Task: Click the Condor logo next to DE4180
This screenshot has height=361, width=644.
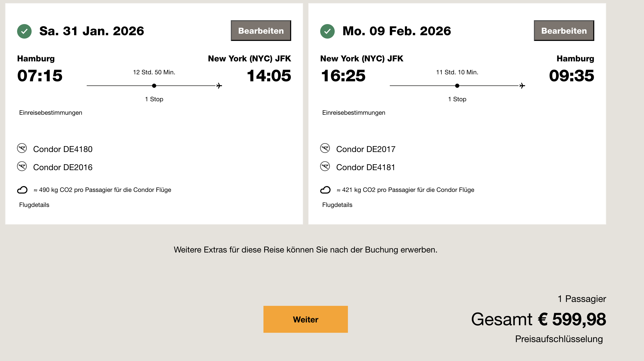Action: tap(22, 148)
